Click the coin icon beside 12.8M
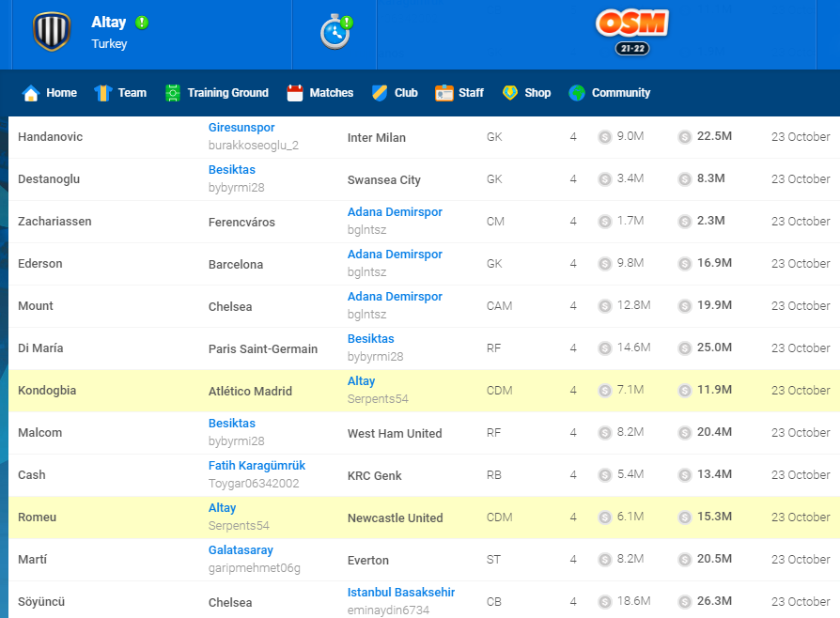 tap(604, 306)
